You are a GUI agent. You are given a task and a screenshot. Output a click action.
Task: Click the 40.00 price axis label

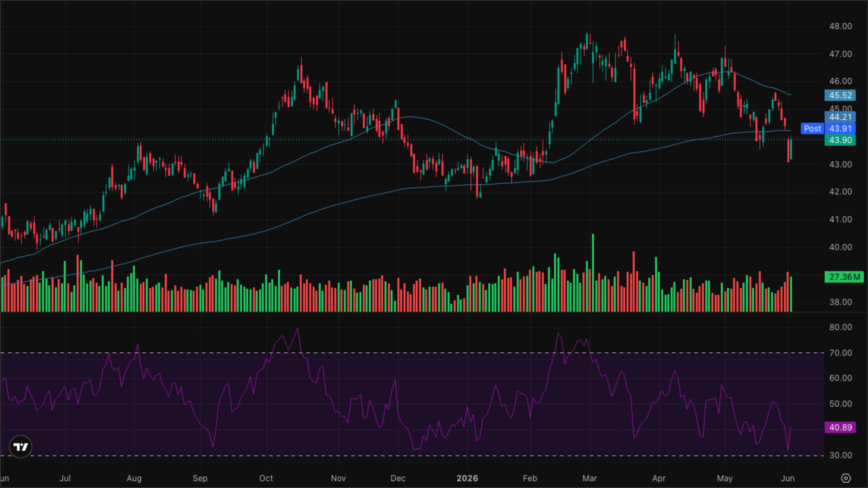pos(840,247)
